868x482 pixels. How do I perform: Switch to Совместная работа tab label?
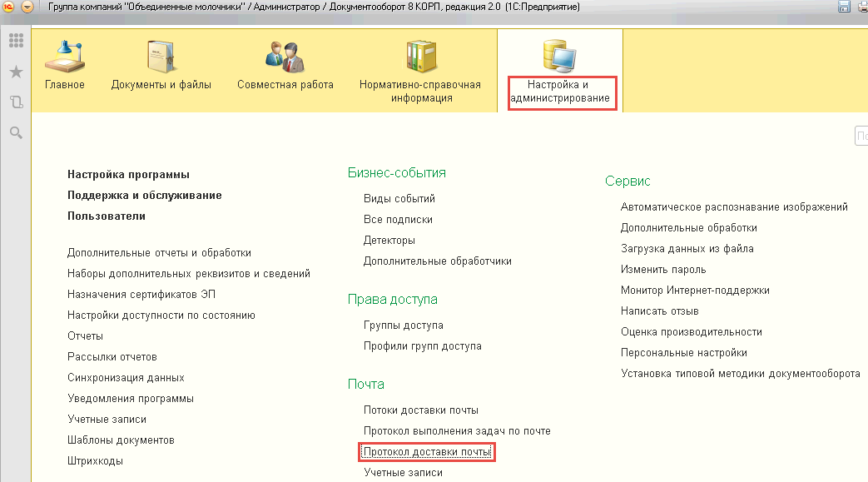pyautogui.click(x=285, y=85)
